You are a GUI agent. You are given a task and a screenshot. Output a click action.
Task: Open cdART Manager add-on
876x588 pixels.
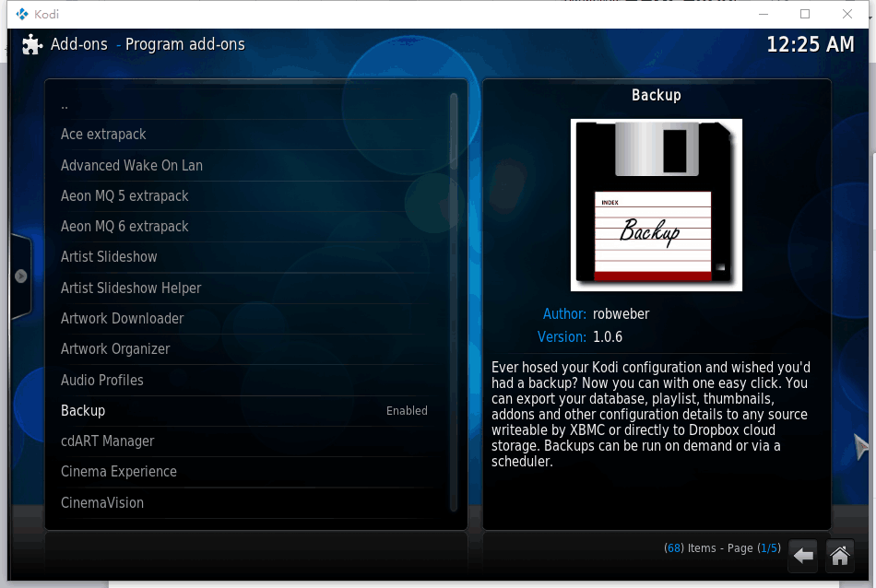[107, 441]
